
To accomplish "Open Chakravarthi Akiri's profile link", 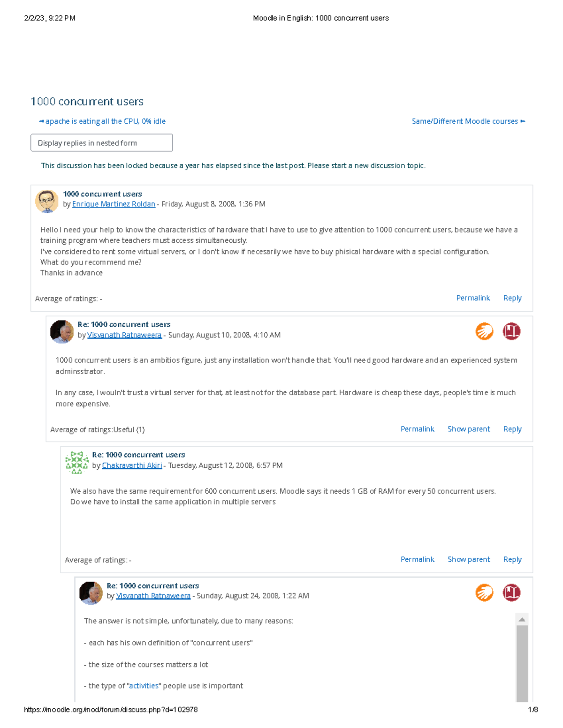I will point(132,465).
